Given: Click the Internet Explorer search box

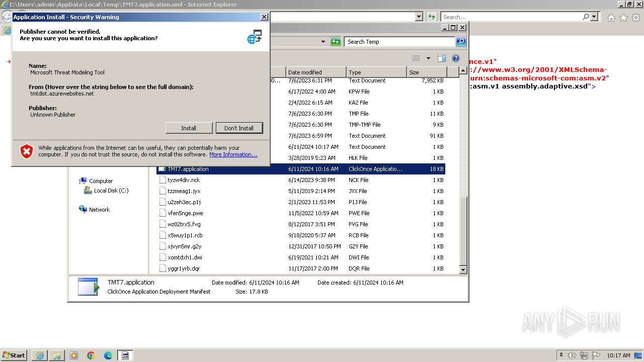Looking at the screenshot, I should point(511,17).
